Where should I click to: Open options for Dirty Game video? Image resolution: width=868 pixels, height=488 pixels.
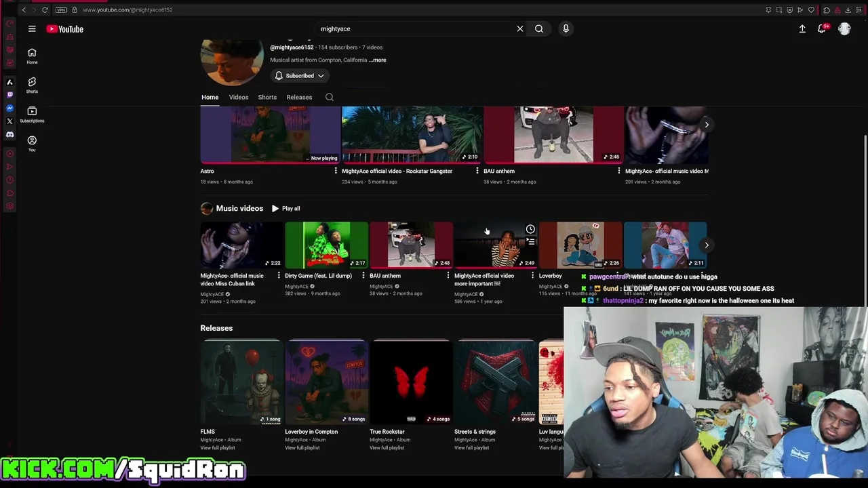[363, 276]
